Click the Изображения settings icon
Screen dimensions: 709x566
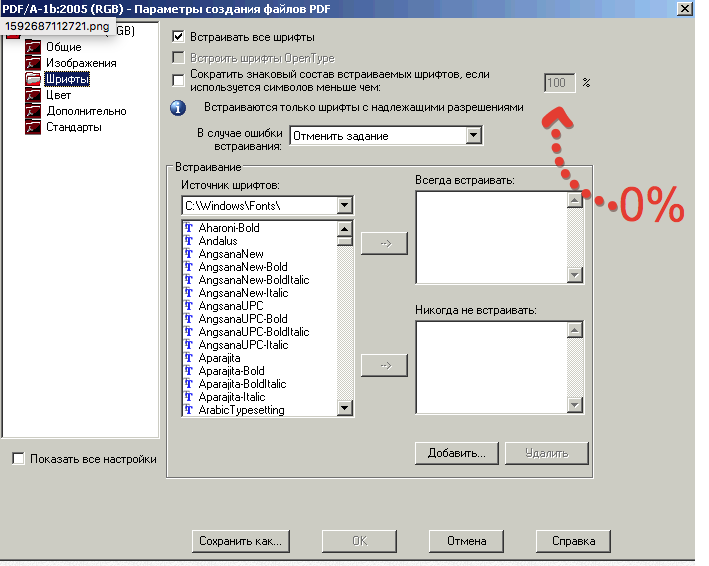pos(33,63)
